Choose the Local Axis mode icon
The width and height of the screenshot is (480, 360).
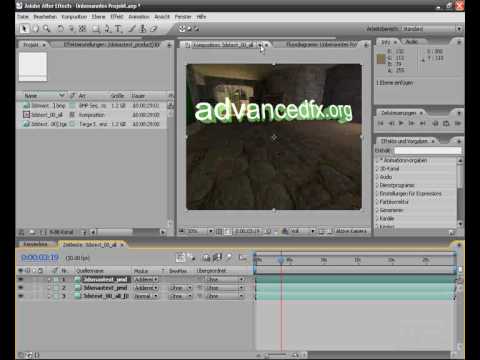click(182, 29)
